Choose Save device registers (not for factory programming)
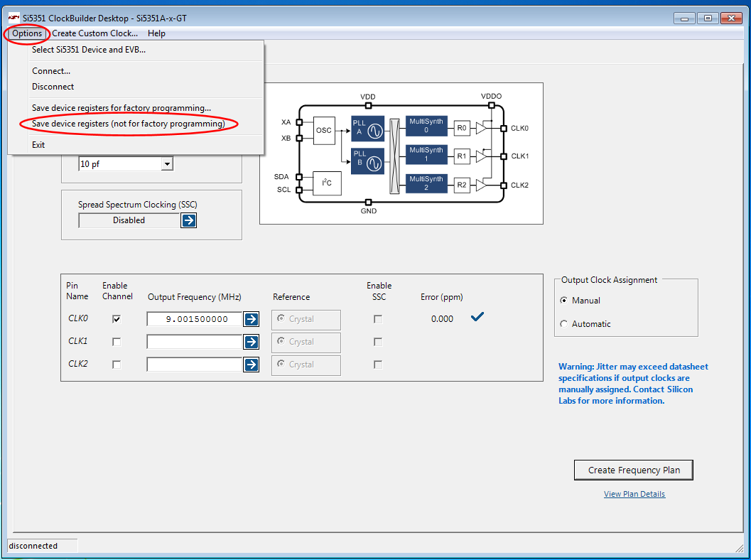The image size is (751, 560). point(128,124)
